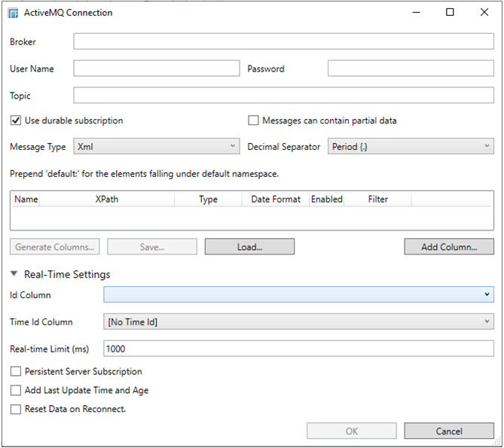Click the ActiveMQ Connection window icon
The height and width of the screenshot is (448, 504).
click(x=13, y=13)
